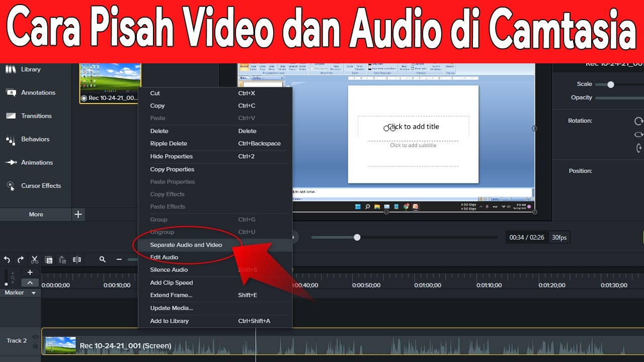This screenshot has height=362, width=644.
Task: Select Add Clip Speed entry
Action: 215,283
